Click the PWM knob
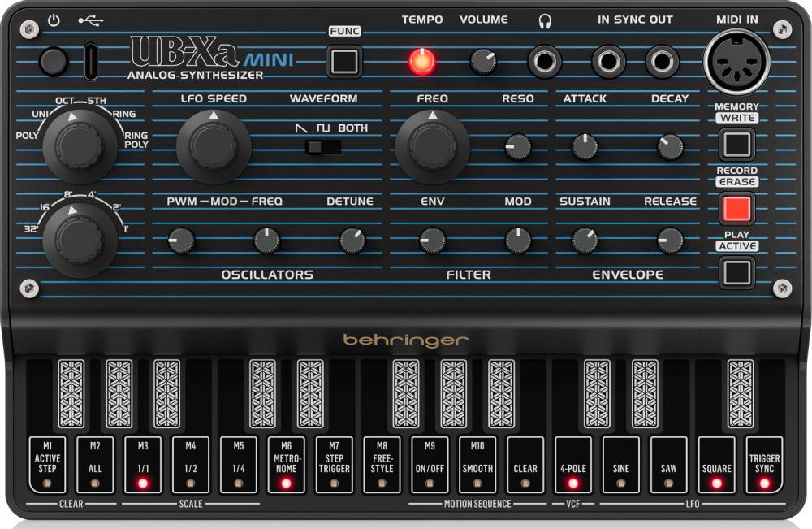 pyautogui.click(x=181, y=241)
